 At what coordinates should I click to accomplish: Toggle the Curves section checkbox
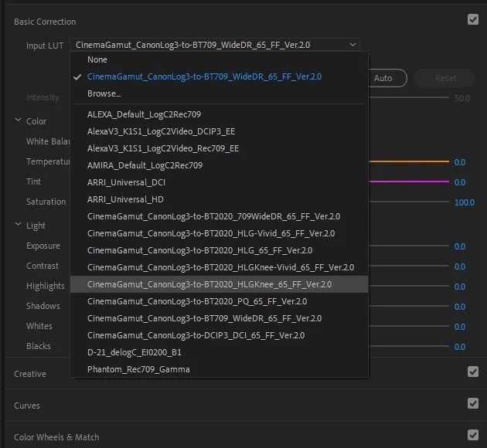[x=473, y=403]
